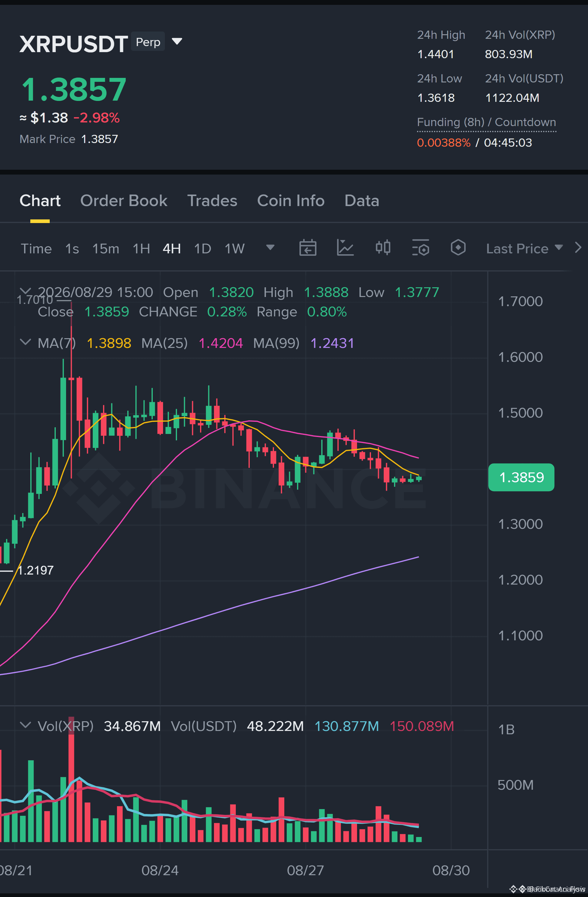Open the Last Price dropdown
The height and width of the screenshot is (897, 588).
pos(524,248)
